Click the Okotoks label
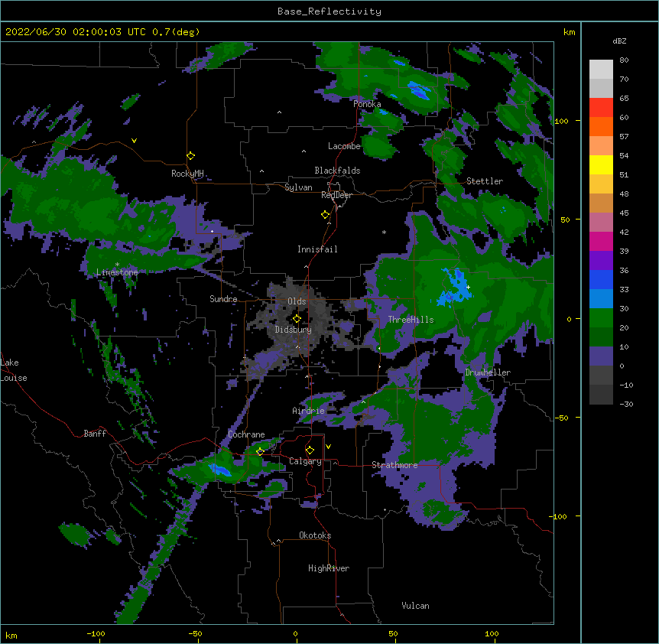This screenshot has width=659, height=644. (315, 535)
